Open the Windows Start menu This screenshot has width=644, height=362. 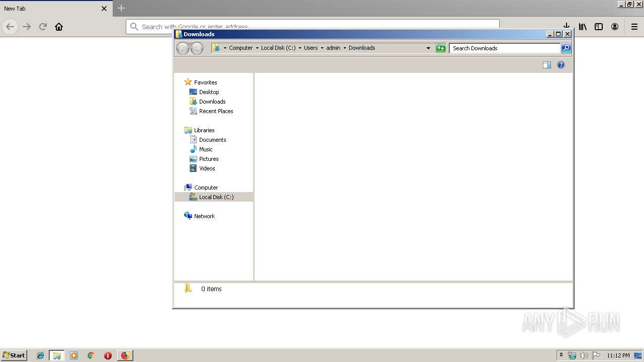click(x=14, y=355)
